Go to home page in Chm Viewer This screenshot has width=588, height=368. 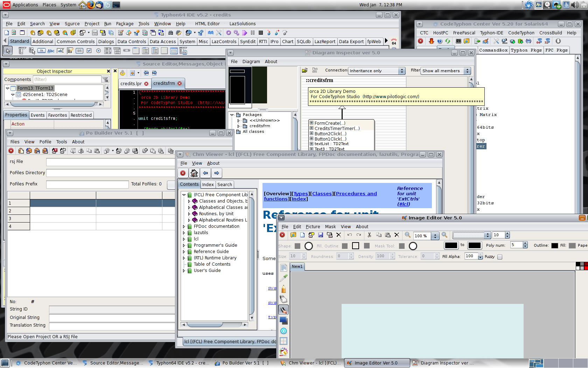194,173
